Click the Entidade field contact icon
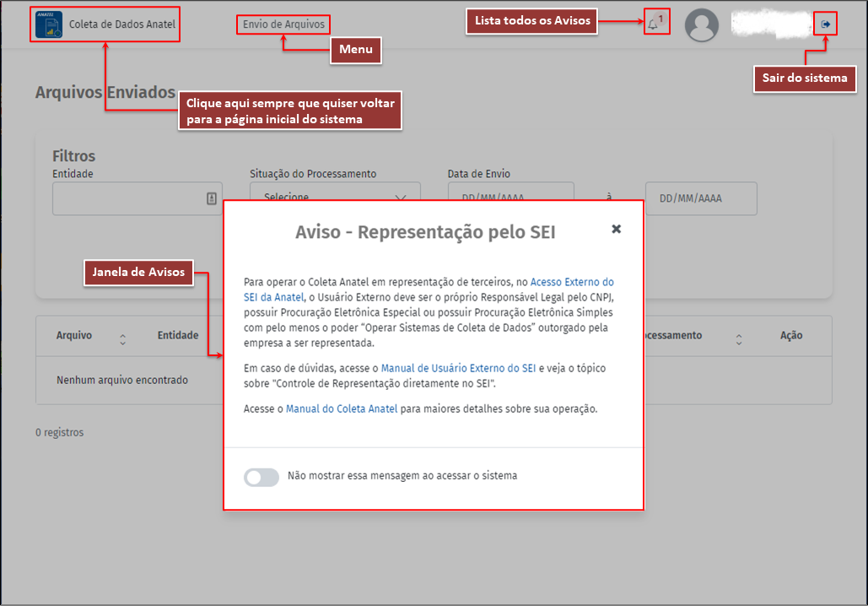 (212, 198)
